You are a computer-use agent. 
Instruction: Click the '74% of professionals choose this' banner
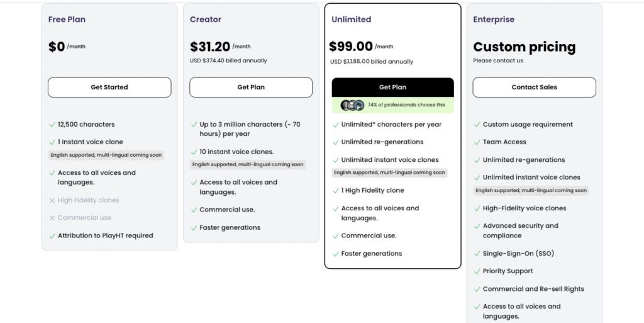[392, 105]
